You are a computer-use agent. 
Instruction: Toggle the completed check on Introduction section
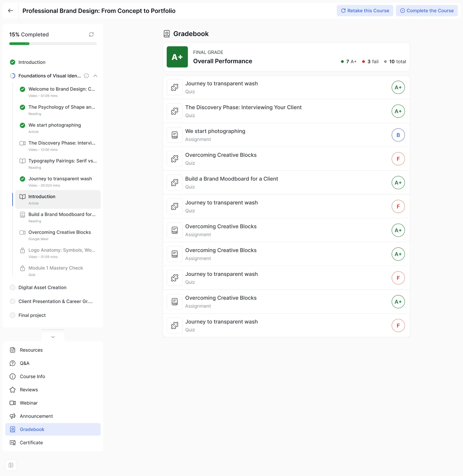coord(12,62)
